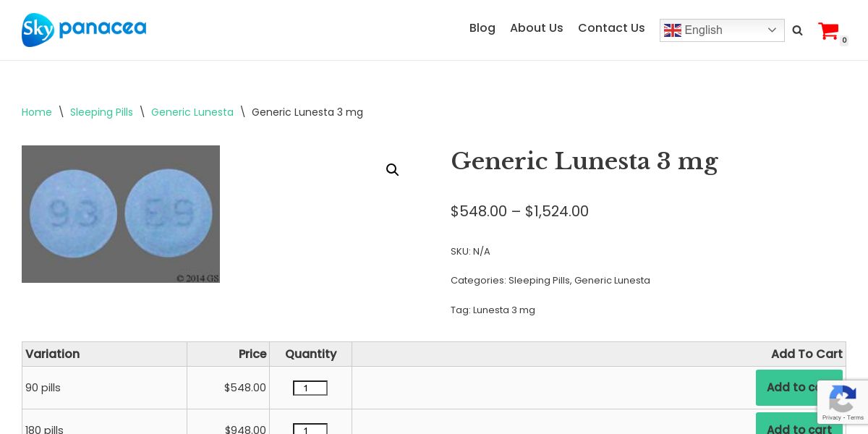Click the blue pill product image
This screenshot has height=434, width=868.
coord(121,214)
